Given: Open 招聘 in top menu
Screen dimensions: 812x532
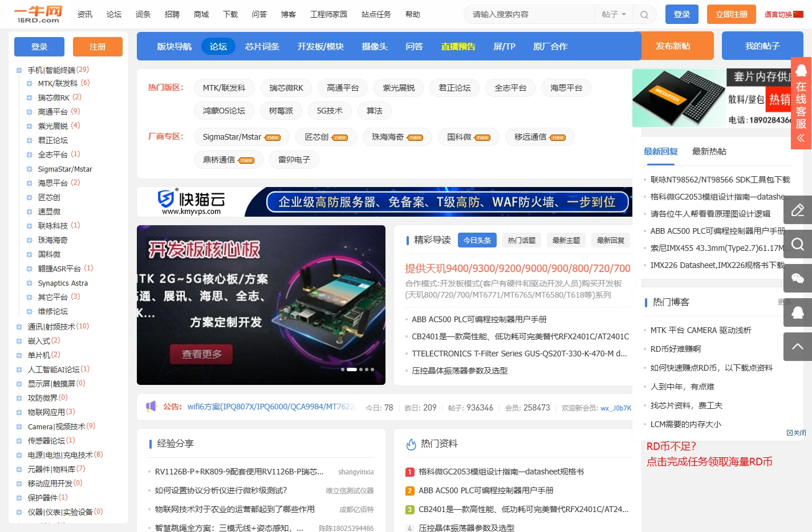Looking at the screenshot, I should coord(172,14).
